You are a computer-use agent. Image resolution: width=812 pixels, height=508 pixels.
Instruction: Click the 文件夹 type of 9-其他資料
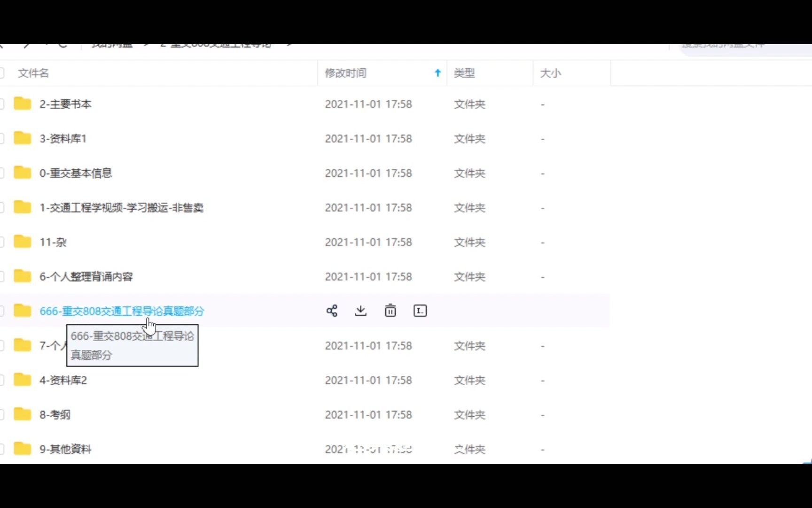[x=469, y=449]
